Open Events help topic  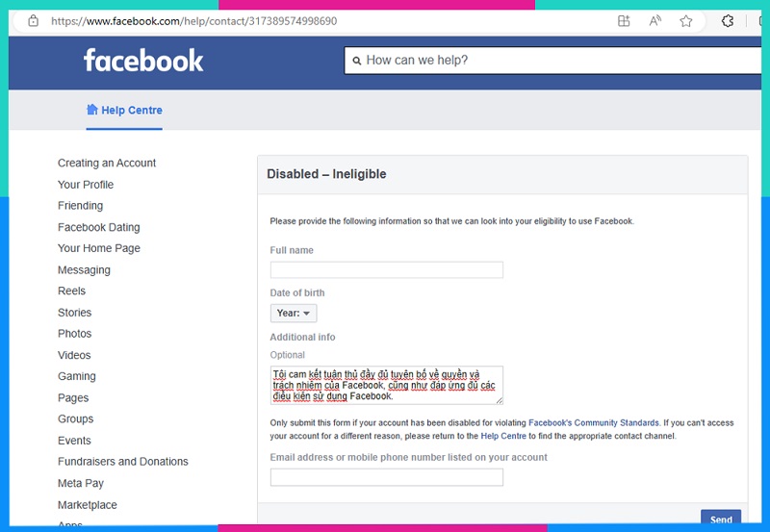pyautogui.click(x=74, y=441)
